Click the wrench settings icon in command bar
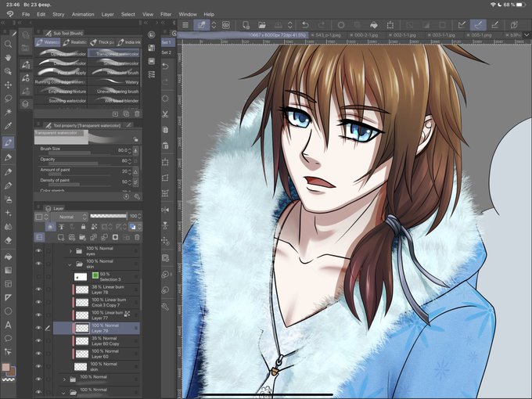 pyautogui.click(x=165, y=307)
